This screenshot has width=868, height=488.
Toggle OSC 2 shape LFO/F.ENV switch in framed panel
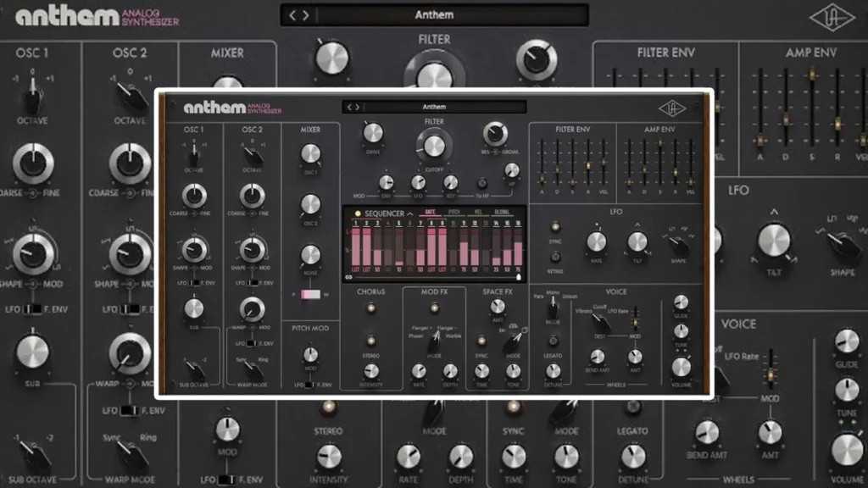(253, 283)
